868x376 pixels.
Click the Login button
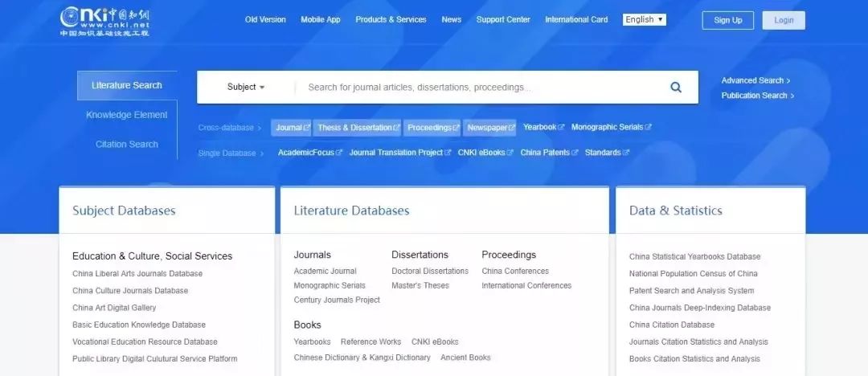(784, 21)
